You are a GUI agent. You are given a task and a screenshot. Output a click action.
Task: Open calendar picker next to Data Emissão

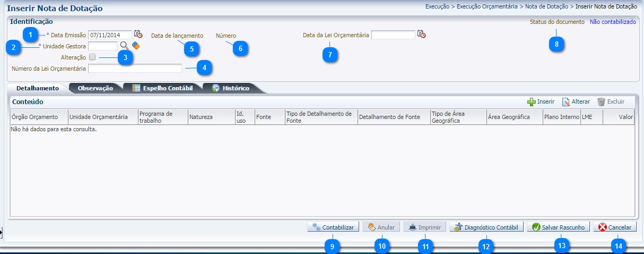point(138,34)
